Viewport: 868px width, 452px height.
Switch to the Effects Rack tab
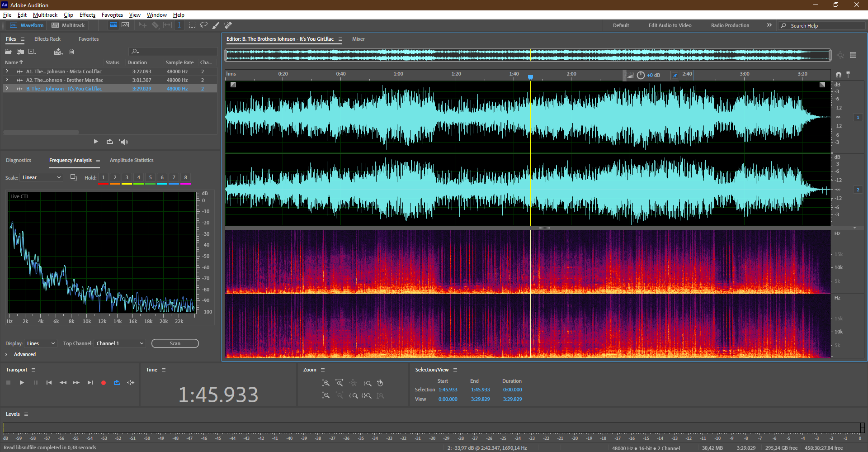pyautogui.click(x=47, y=39)
